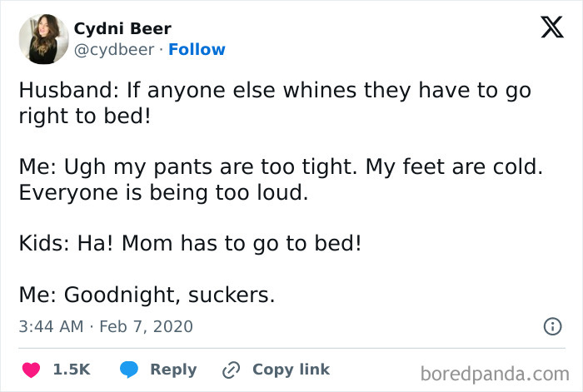Select the Copy link text label
This screenshot has width=583, height=392.
pos(291,370)
